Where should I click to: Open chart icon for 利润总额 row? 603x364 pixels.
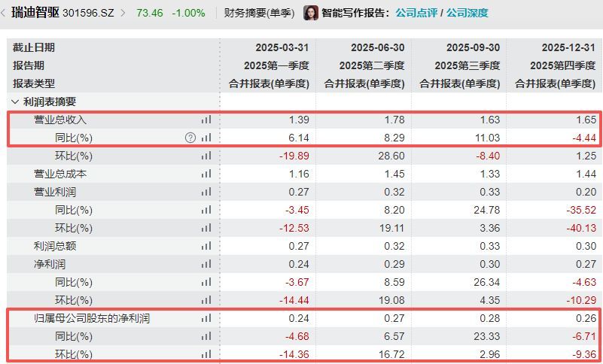(x=206, y=246)
